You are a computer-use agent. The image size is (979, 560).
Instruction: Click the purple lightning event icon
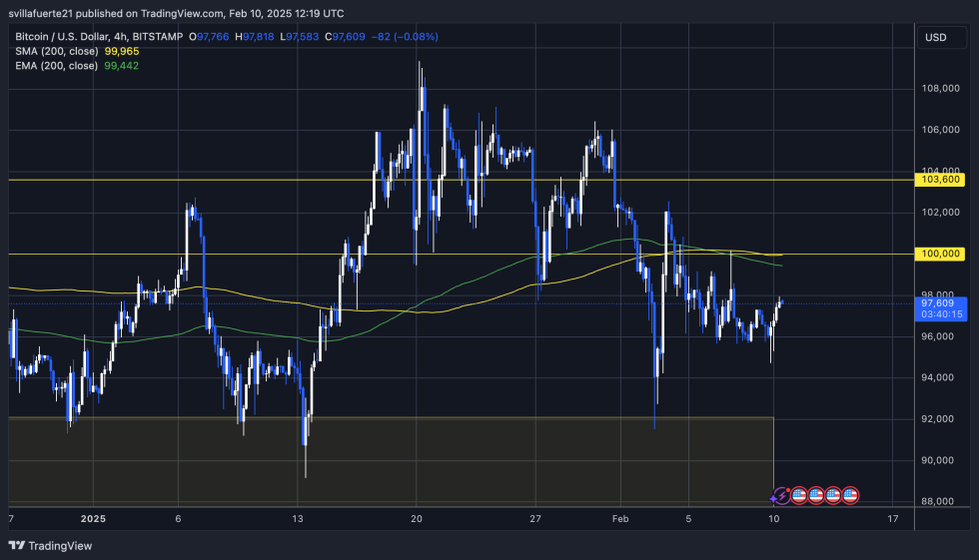(780, 496)
